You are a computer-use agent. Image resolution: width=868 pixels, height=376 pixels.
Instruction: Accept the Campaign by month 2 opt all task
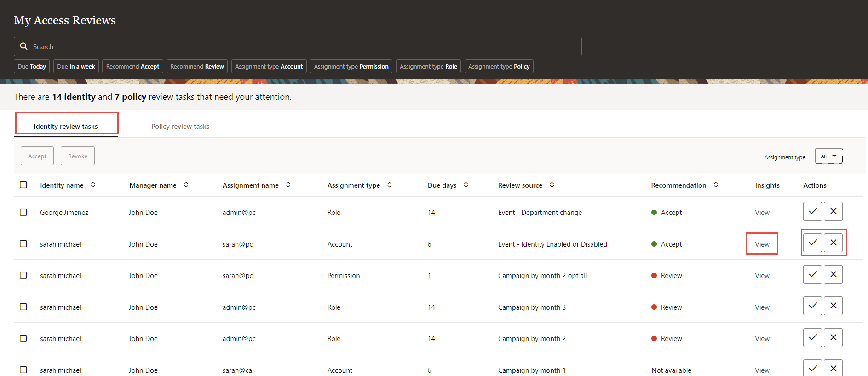click(x=812, y=274)
